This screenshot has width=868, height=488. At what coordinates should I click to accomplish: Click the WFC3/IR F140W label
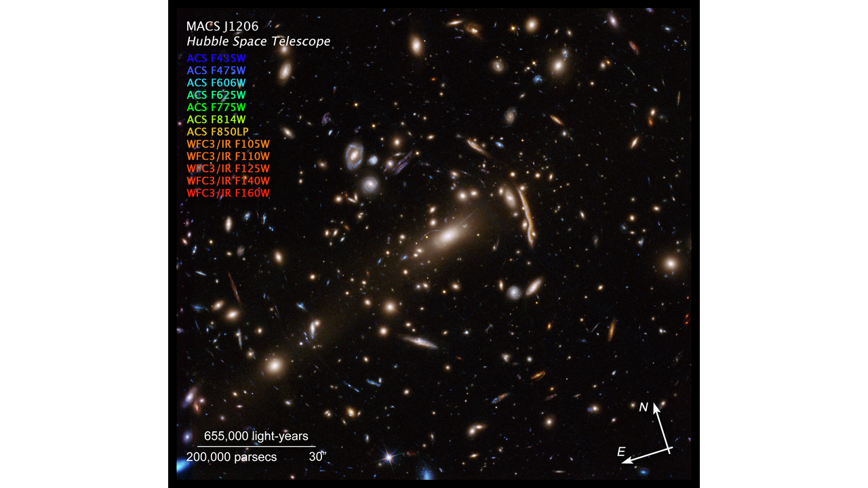tap(228, 180)
